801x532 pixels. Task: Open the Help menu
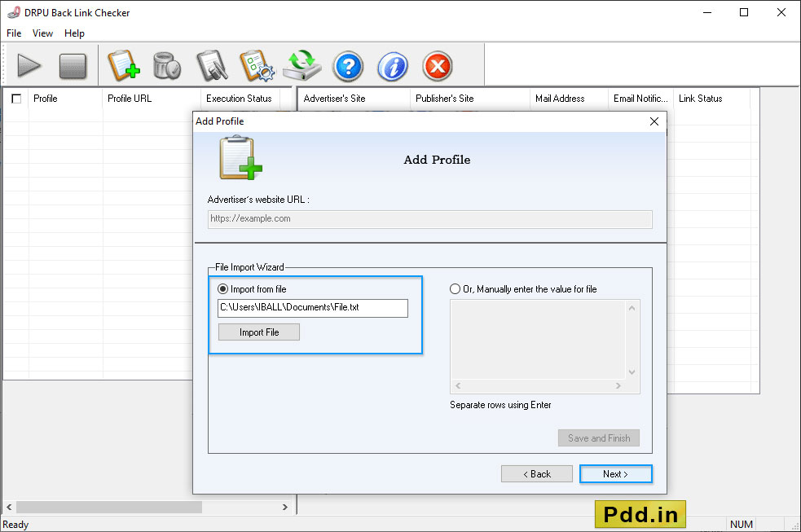click(74, 33)
